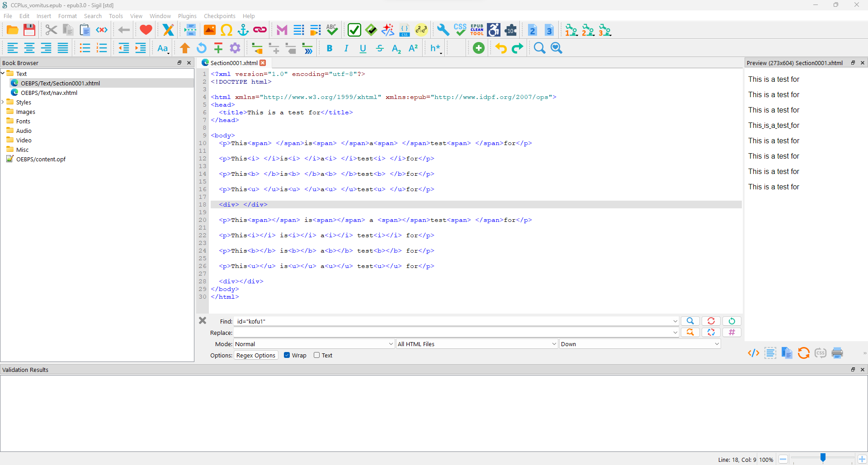Open the Plugins menu
Viewport: 868px width, 465px height.
point(187,16)
